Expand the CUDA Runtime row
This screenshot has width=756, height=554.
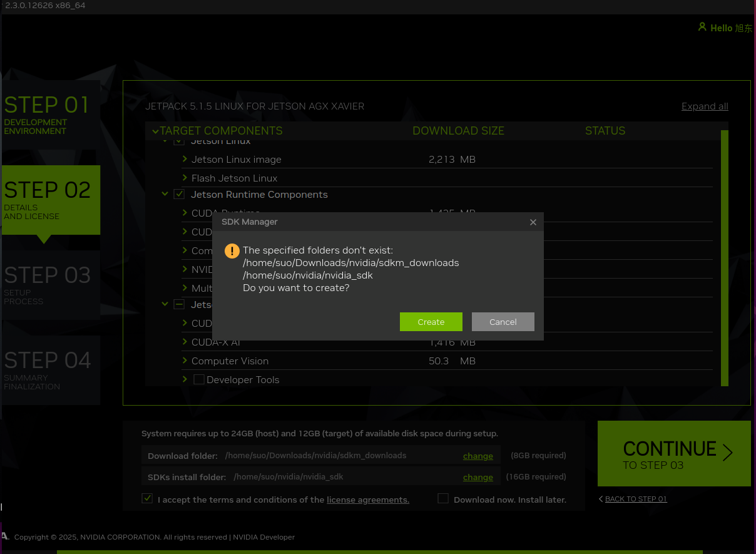185,213
